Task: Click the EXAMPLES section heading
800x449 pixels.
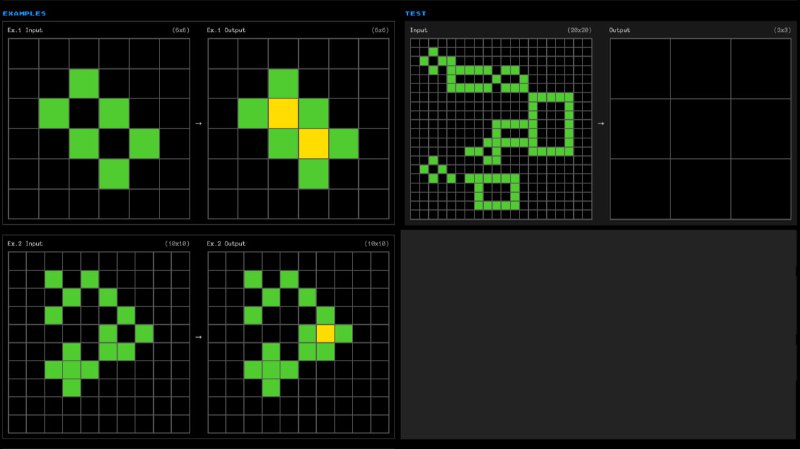Action: click(x=24, y=13)
